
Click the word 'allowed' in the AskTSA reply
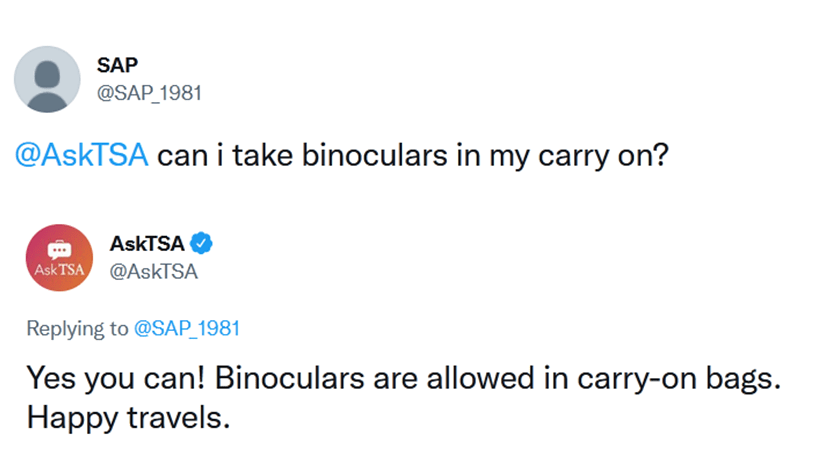click(x=480, y=378)
